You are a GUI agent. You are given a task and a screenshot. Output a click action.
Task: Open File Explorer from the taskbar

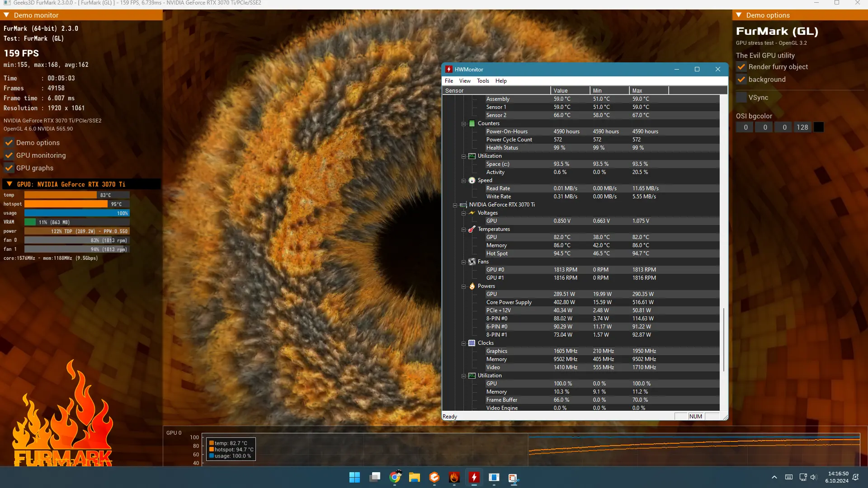point(415,477)
